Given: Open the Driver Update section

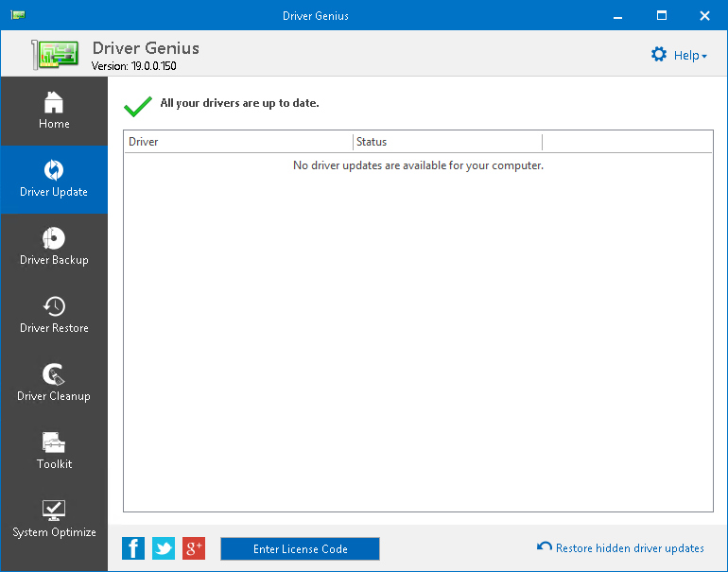Looking at the screenshot, I should pyautogui.click(x=54, y=180).
